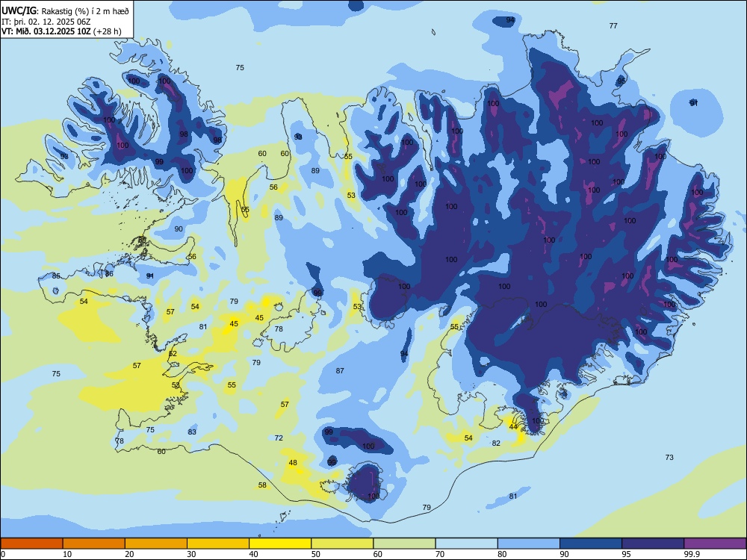Click the purple 99.9+ legend swatch

coord(715,544)
